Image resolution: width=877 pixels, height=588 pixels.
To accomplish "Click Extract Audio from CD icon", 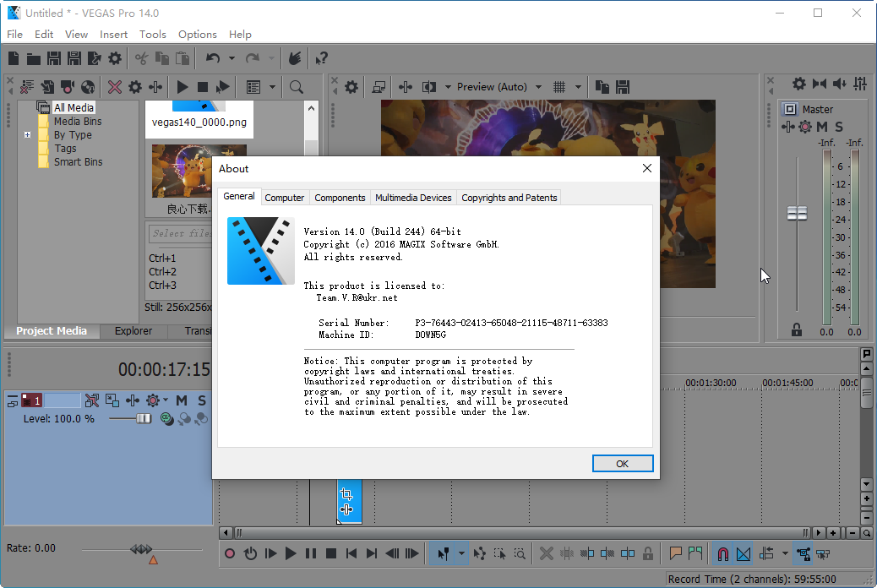I will coord(88,87).
